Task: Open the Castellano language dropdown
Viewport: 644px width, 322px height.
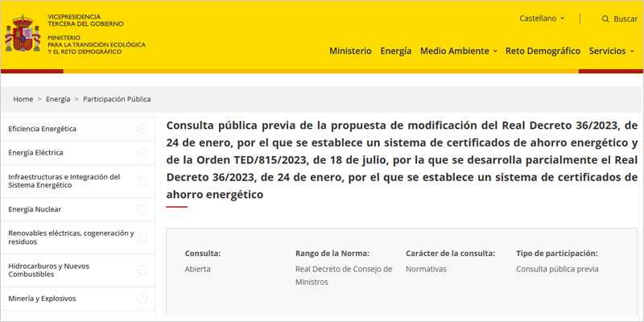Action: pos(542,19)
